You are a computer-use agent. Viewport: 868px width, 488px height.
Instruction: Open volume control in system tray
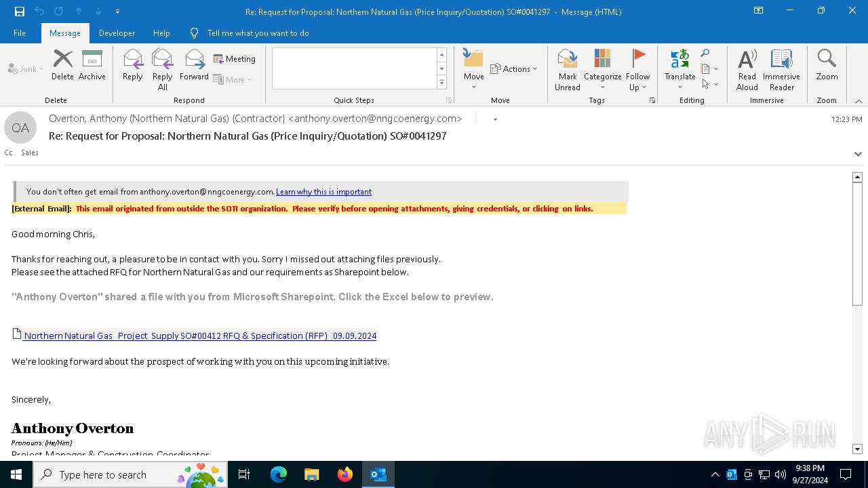781,474
